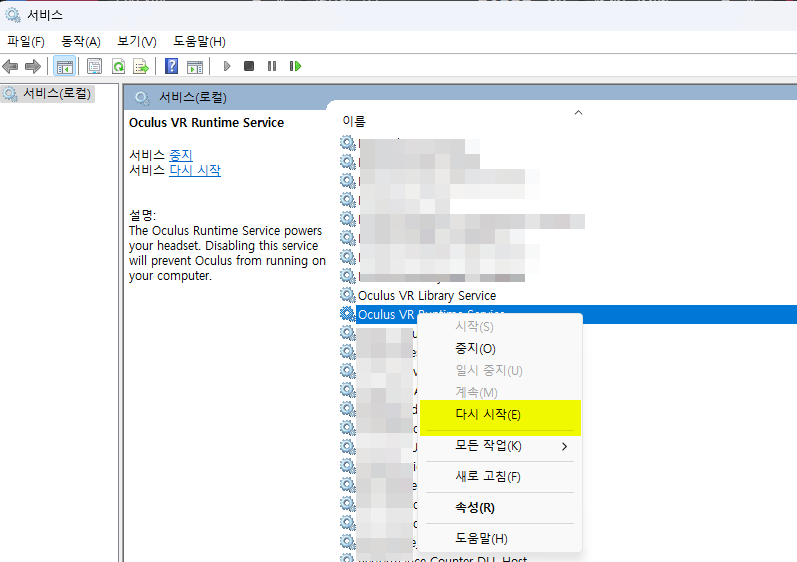
Task: Click the Start Service play icon
Action: (227, 66)
